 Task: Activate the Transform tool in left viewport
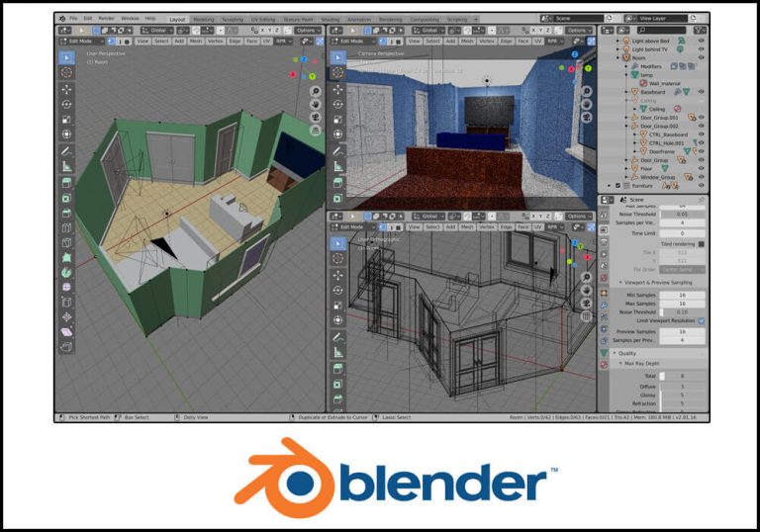(67, 134)
